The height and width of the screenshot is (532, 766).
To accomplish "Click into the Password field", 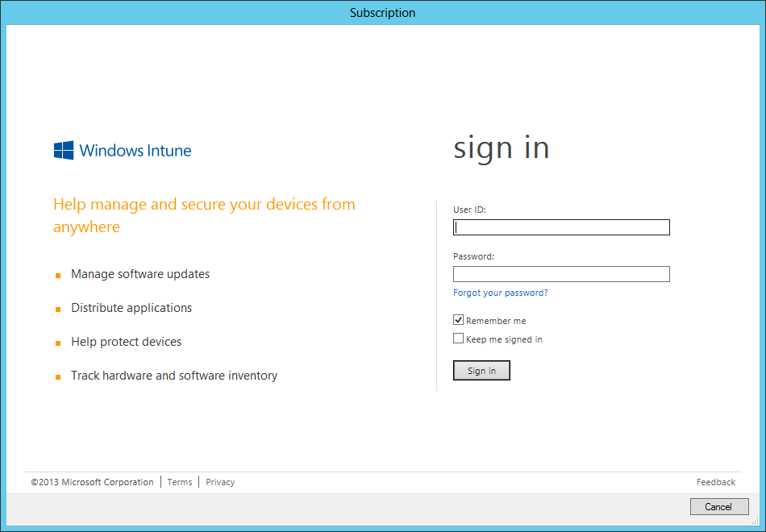I will click(x=561, y=274).
